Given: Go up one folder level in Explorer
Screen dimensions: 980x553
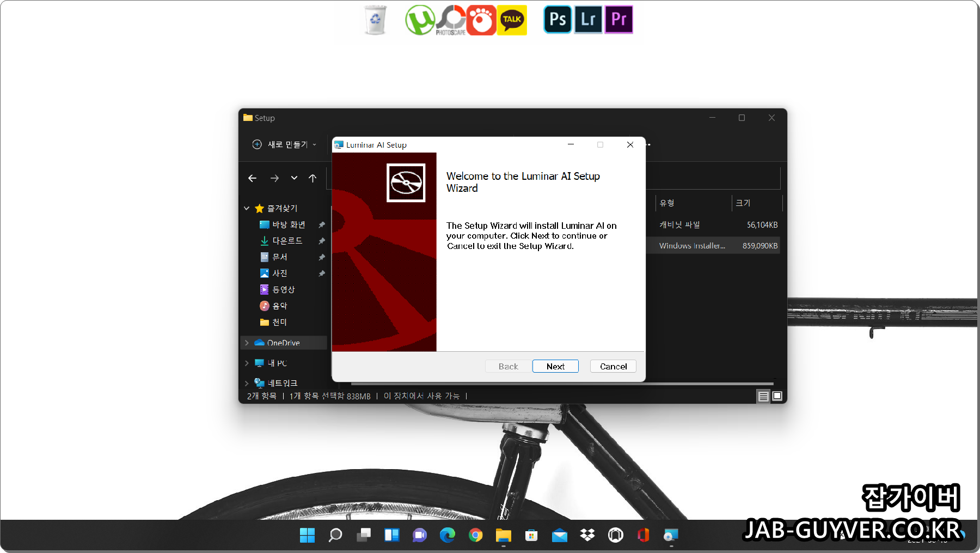Looking at the screenshot, I should pos(313,178).
